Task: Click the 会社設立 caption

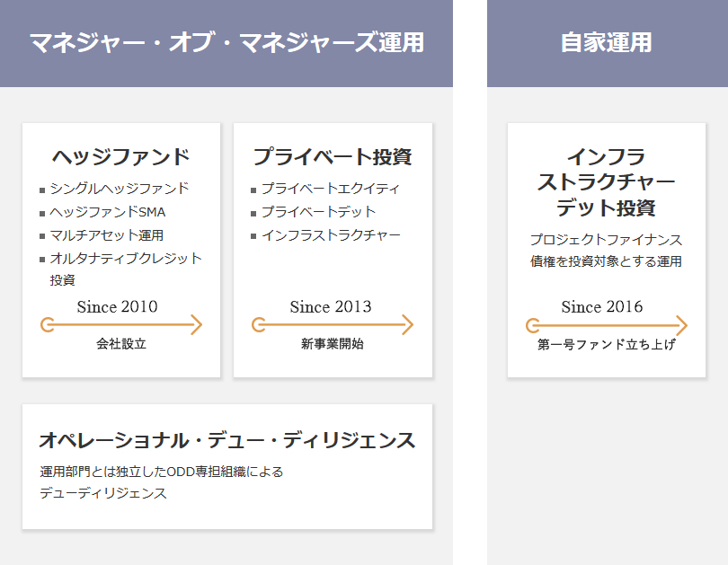Action: click(121, 343)
